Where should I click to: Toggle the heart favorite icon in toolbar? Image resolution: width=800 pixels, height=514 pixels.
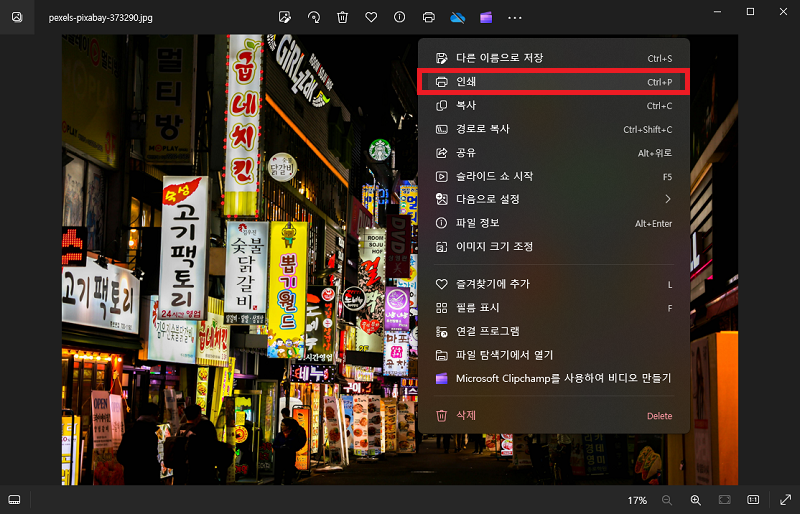371,17
